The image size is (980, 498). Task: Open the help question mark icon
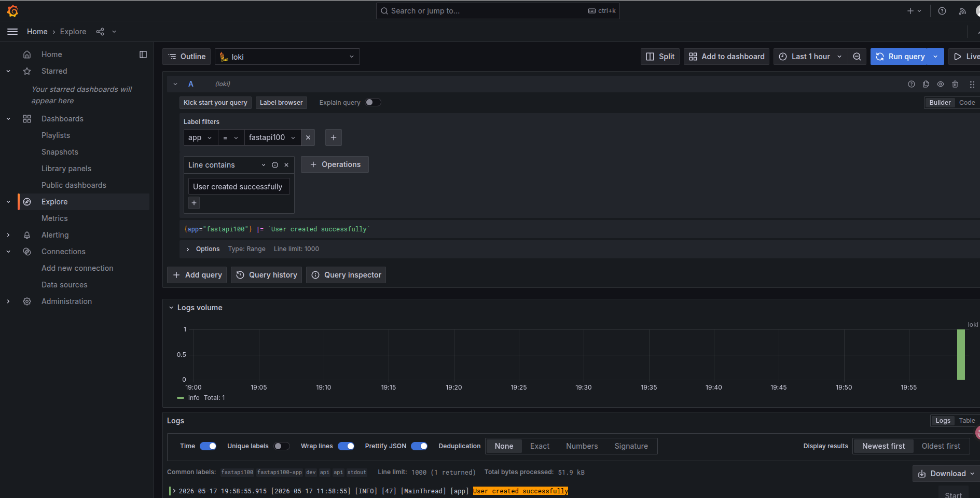click(942, 11)
